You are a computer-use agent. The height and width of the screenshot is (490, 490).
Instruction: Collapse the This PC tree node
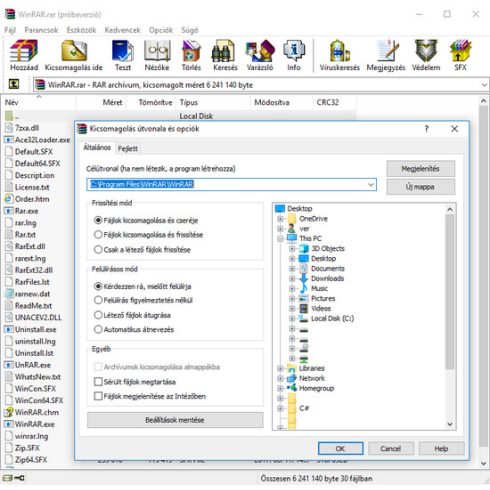pyautogui.click(x=280, y=238)
